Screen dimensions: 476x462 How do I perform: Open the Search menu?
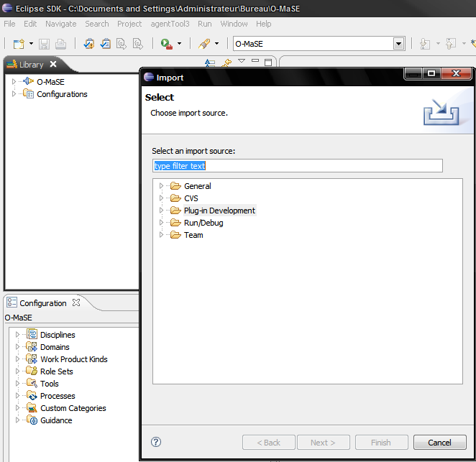97,24
